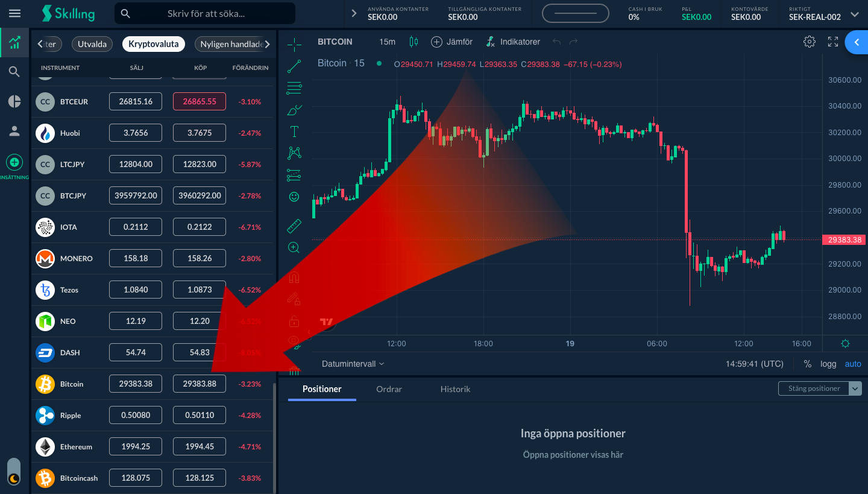The image size is (868, 494).
Task: Open Stäng positioner dropdown arrow
Action: click(855, 388)
